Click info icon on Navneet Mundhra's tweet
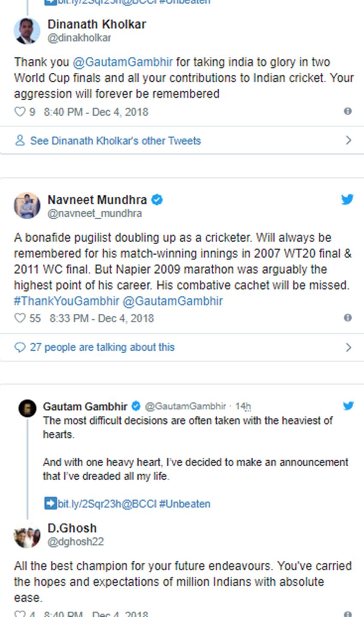 coord(348,318)
